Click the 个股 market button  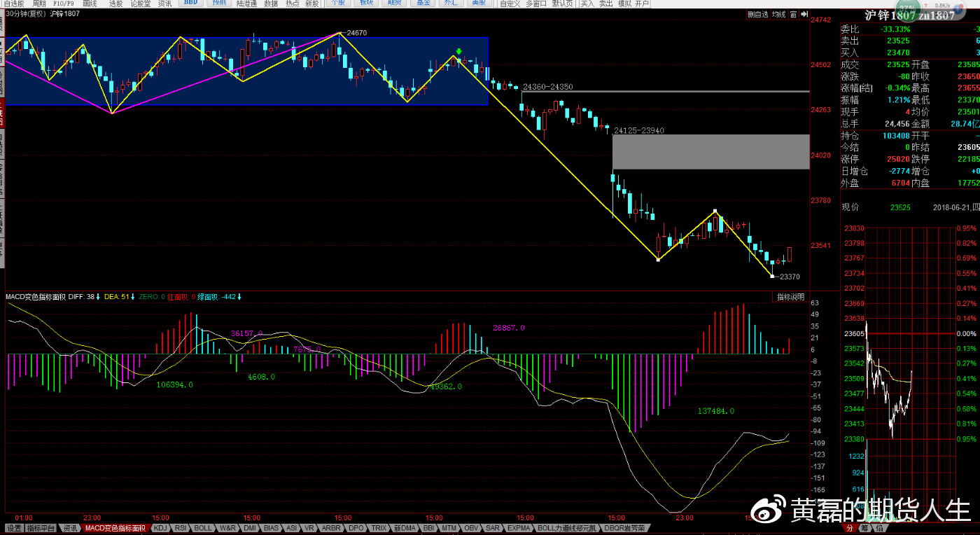coord(338,4)
